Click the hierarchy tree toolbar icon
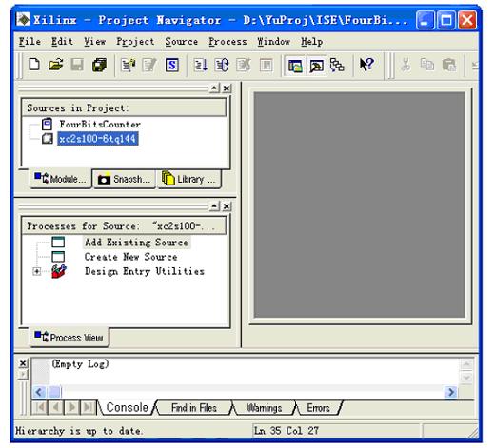Screen dimensions: 495x448 337,66
